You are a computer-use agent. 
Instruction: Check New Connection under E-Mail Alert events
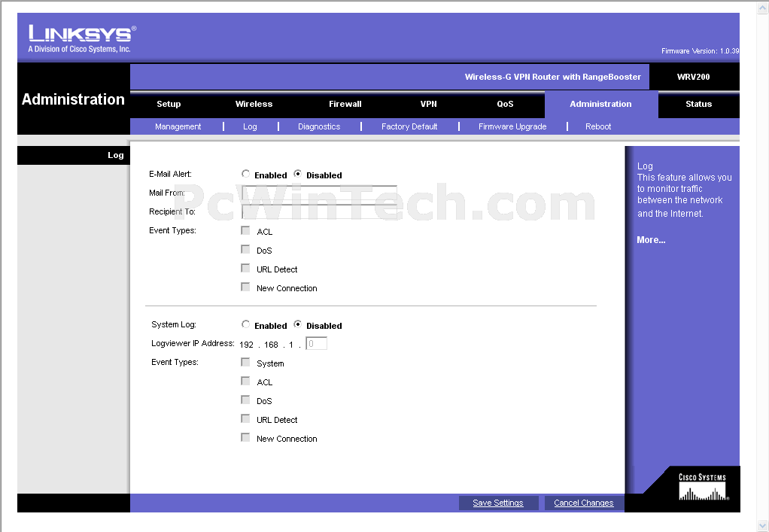tap(245, 287)
